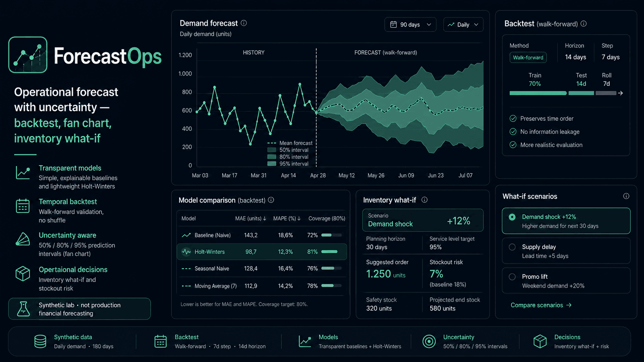Click the Service level target 95% value
Image resolution: width=644 pixels, height=362 pixels.
coord(436,247)
